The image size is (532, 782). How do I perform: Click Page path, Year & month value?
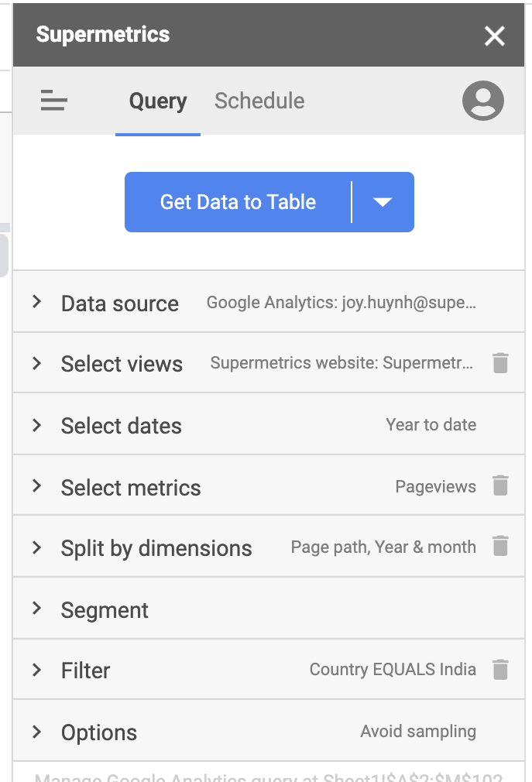(x=383, y=547)
